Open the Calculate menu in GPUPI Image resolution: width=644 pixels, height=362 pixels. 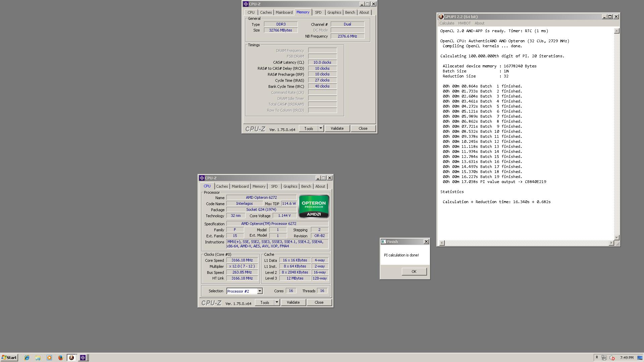[447, 23]
